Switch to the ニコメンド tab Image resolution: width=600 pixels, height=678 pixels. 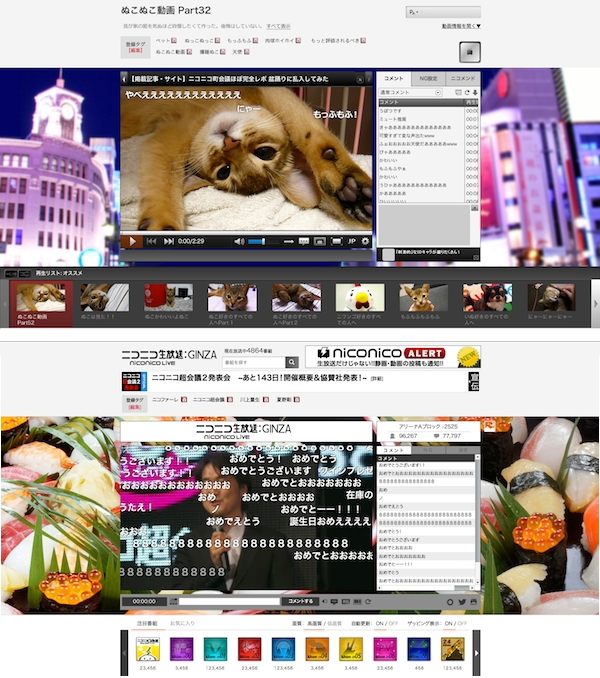point(462,77)
